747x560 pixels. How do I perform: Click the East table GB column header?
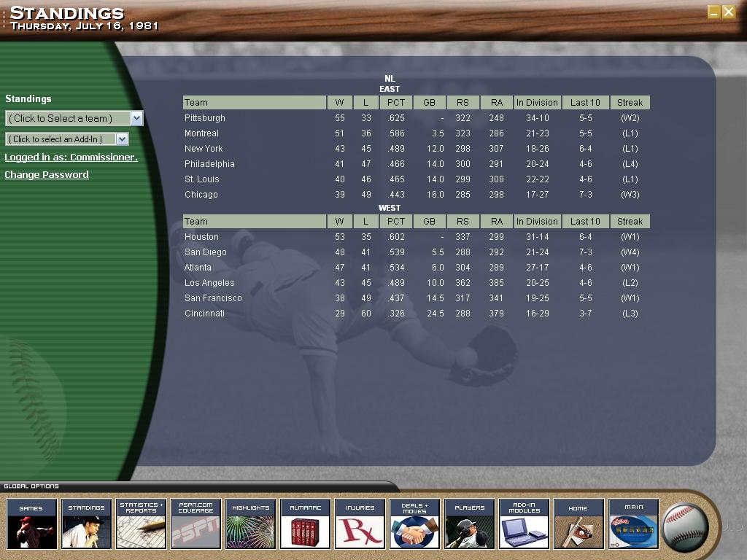(x=429, y=102)
